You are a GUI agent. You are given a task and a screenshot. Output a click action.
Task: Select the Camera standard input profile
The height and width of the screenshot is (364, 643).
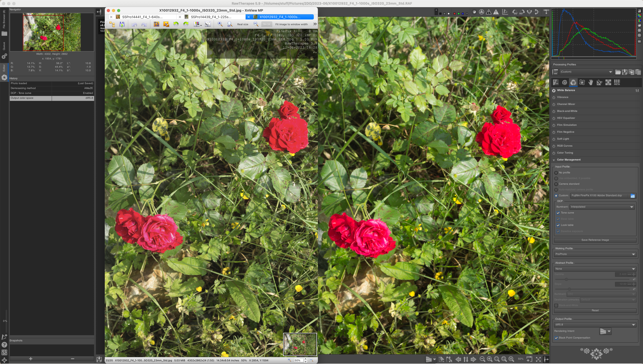coord(556,184)
